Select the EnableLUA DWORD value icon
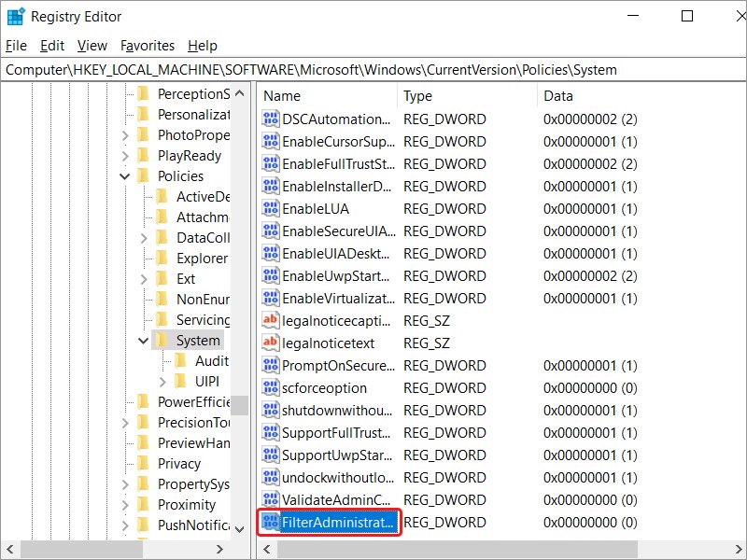The height and width of the screenshot is (560, 747). pos(271,208)
